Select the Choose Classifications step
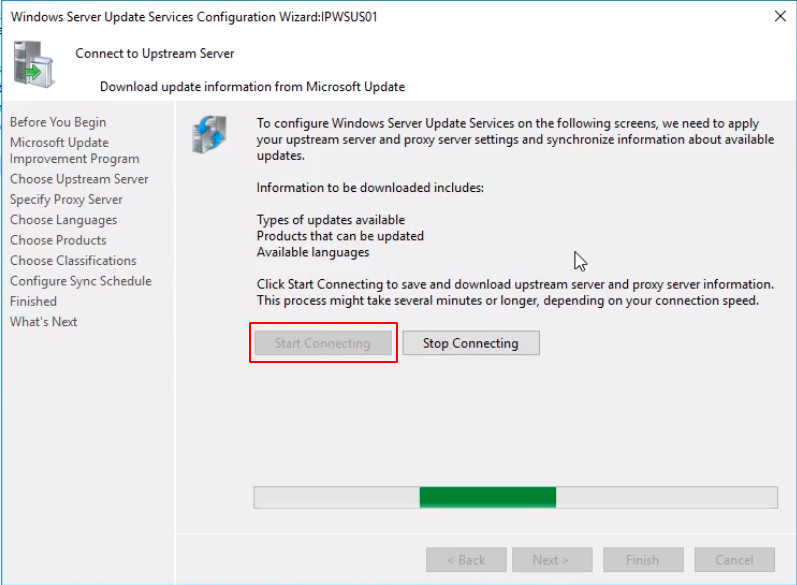 pos(73,260)
